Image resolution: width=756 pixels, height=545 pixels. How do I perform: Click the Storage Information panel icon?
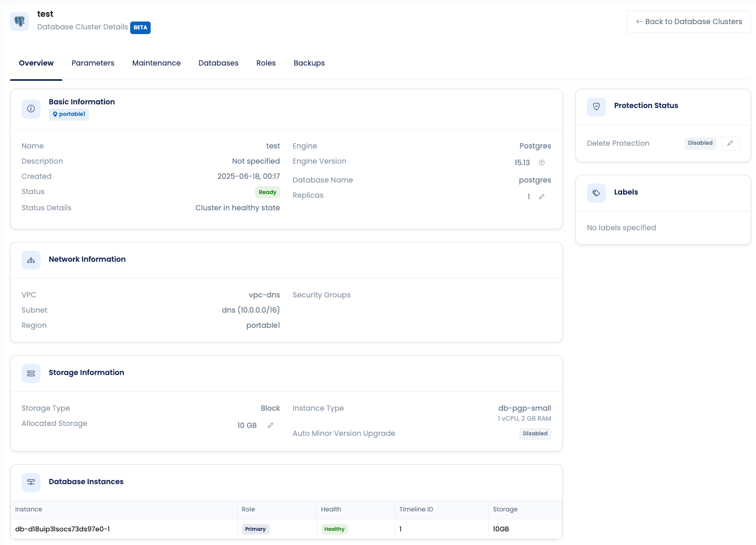[x=30, y=373]
